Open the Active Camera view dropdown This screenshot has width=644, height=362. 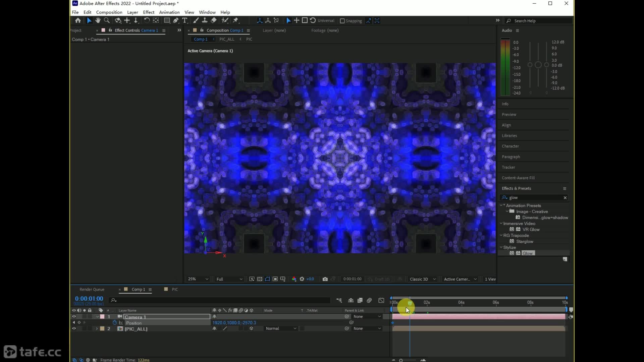tap(460, 279)
